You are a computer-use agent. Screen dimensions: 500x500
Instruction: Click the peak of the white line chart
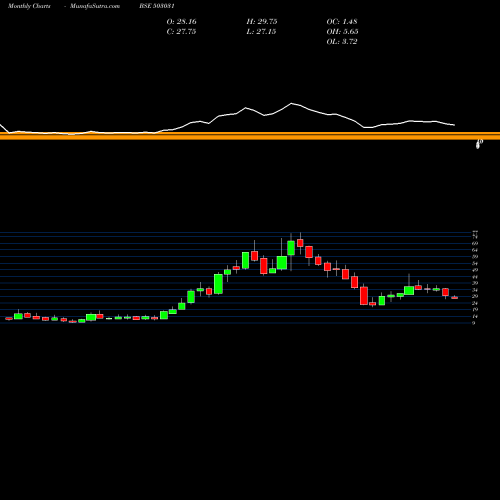(x=291, y=103)
